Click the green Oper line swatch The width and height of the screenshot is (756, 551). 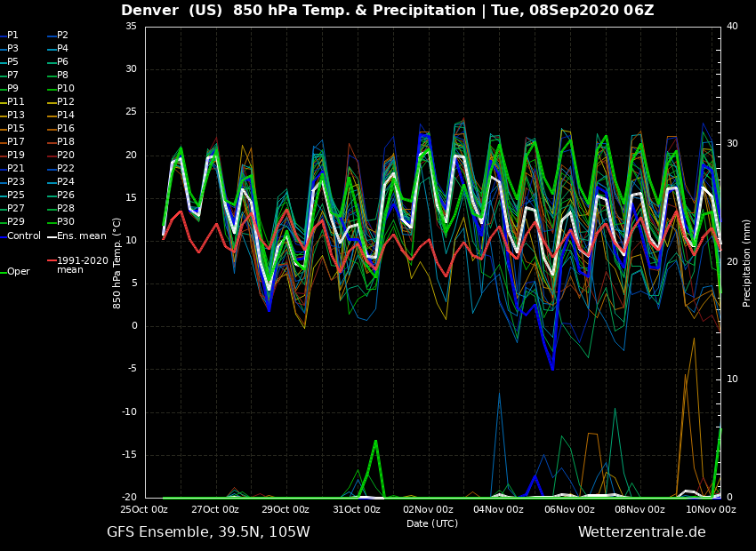click(x=3, y=272)
